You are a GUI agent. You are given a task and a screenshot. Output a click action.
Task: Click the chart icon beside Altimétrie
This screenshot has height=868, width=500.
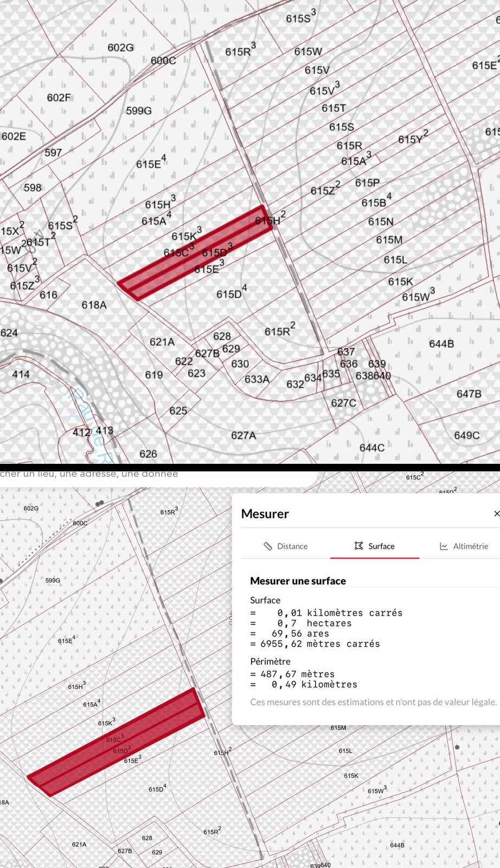444,546
